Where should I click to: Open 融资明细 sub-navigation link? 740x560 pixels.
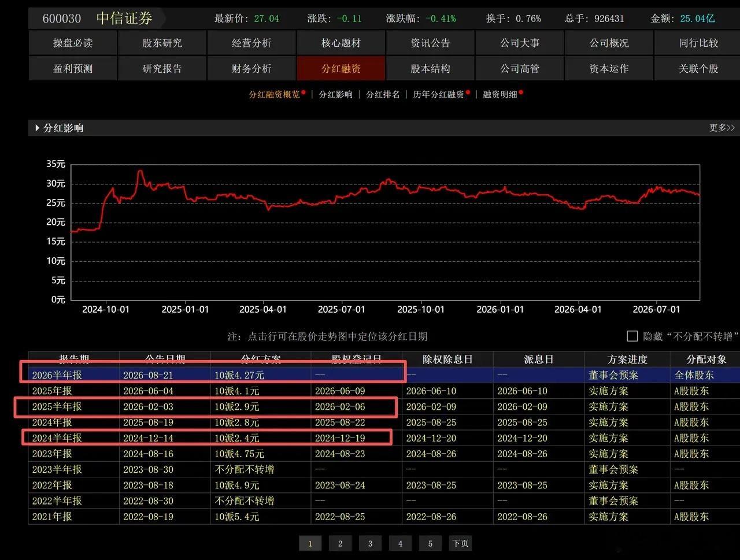(500, 94)
